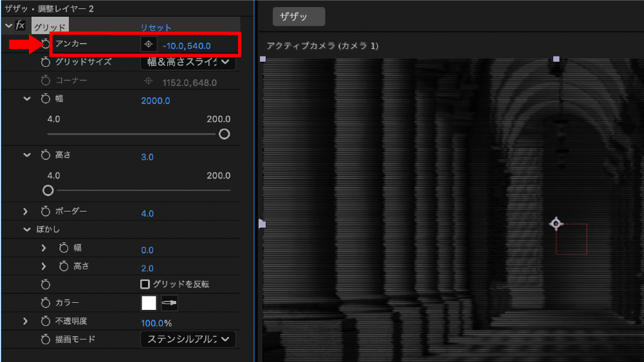Screen dimensions: 644x362
Task: Enable the グリッドを反転 checkbox
Action: 145,284
